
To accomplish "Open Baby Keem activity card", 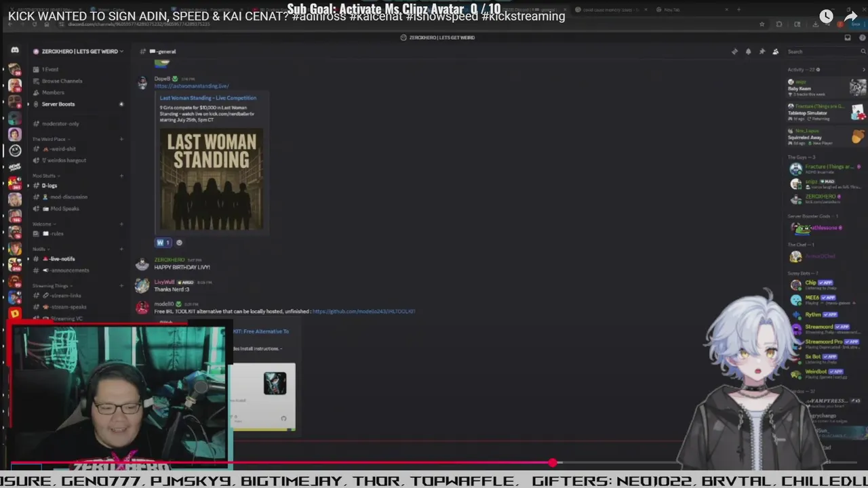I will coord(826,87).
